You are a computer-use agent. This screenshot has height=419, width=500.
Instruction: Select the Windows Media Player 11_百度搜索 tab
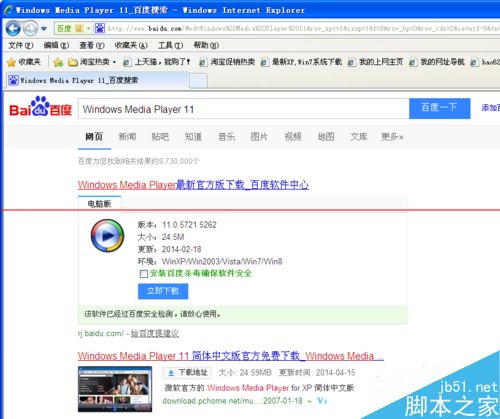(x=97, y=80)
